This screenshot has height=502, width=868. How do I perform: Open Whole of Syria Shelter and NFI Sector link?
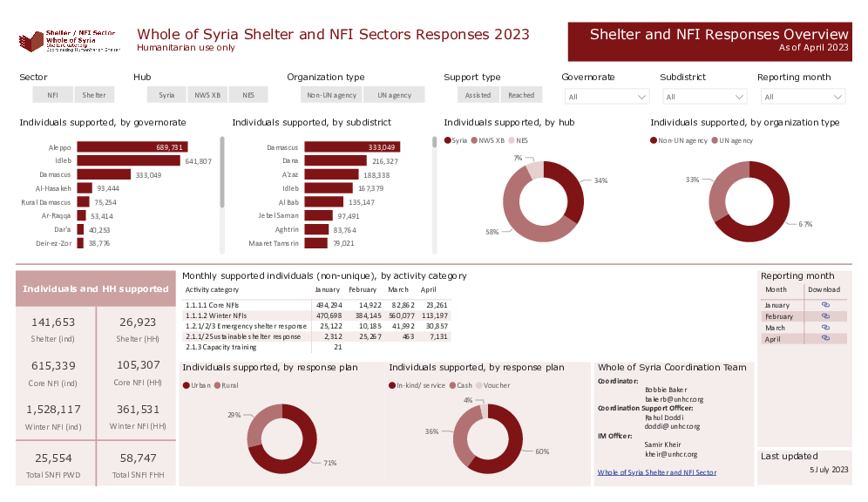click(x=656, y=472)
